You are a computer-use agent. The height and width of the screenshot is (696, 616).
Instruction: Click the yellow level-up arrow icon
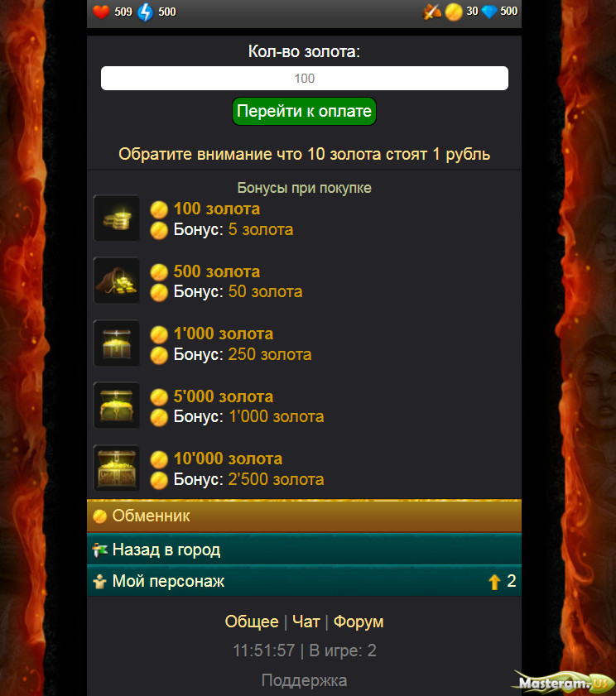494,582
